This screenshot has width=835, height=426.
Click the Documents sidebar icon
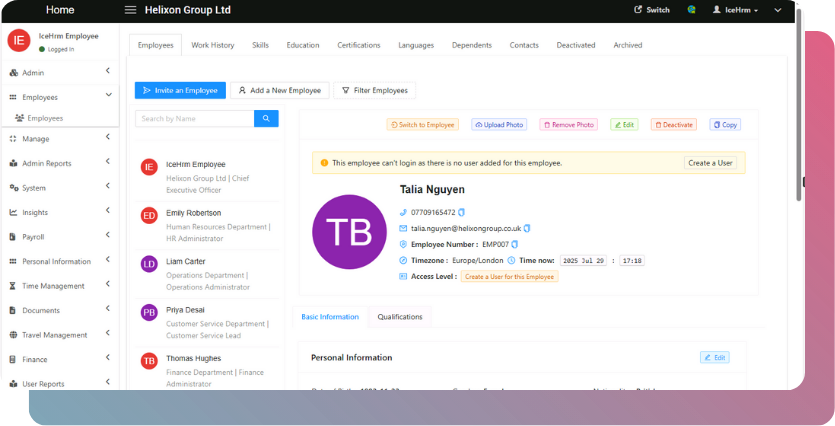pyautogui.click(x=13, y=310)
